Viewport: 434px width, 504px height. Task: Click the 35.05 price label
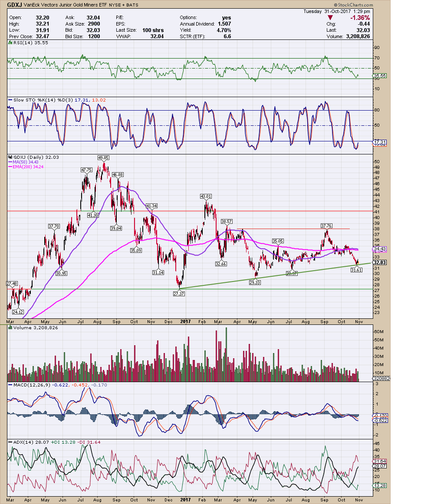click(x=278, y=241)
